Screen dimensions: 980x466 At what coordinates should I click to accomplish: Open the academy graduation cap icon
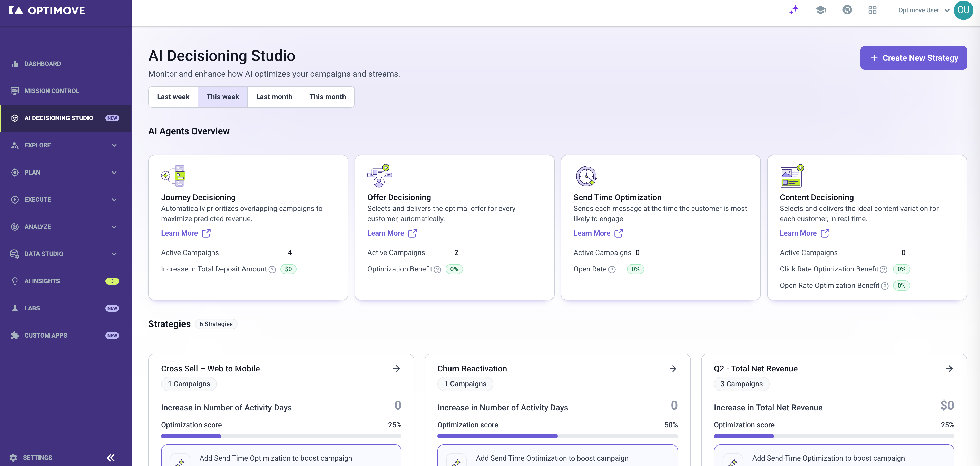[821, 10]
